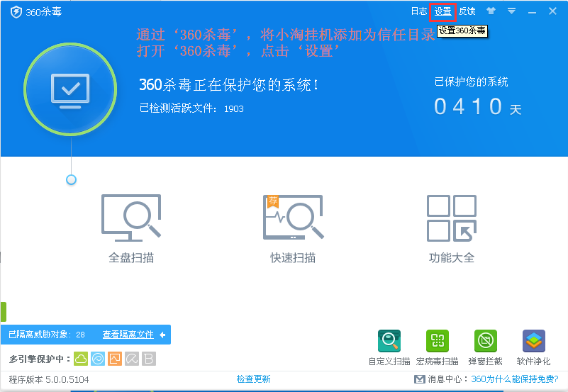Collapse the quarantine bar arrow

click(x=162, y=335)
